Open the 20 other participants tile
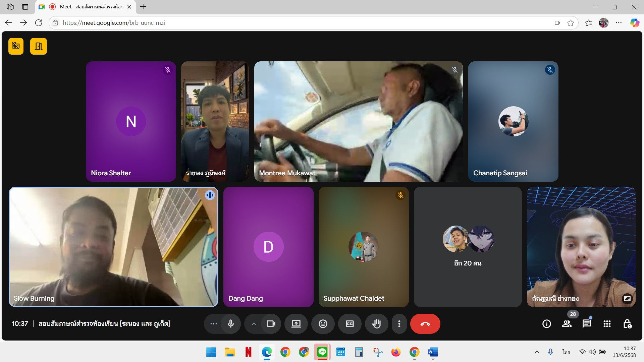 click(468, 247)
